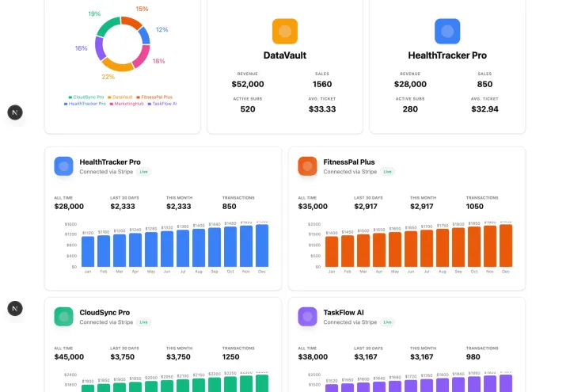Click the Dec bar in HealthTracker Pro chart
This screenshot has height=392, width=570.
262,245
